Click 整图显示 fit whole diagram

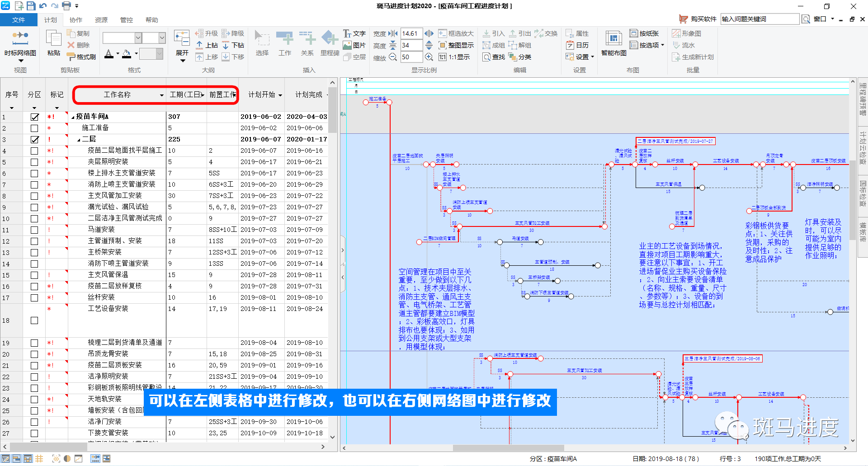456,45
